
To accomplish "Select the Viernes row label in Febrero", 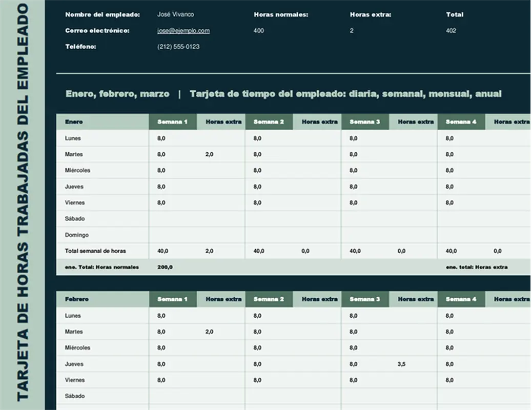I will (x=75, y=380).
